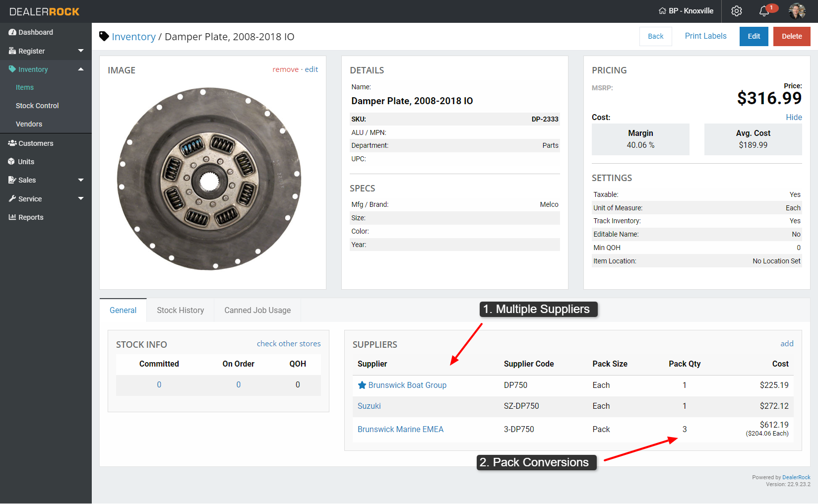Click the DealerRock footer link

(796, 477)
